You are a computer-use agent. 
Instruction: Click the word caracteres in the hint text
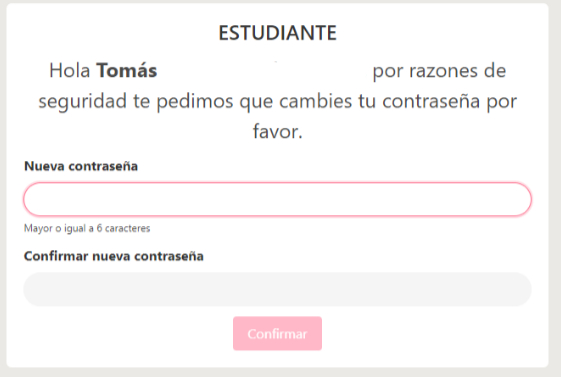coord(127,228)
